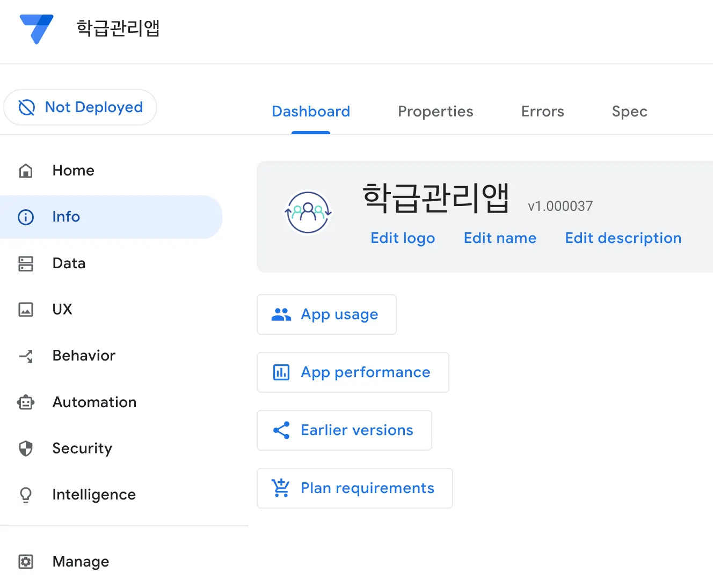Open the Manage gear icon

tap(26, 562)
